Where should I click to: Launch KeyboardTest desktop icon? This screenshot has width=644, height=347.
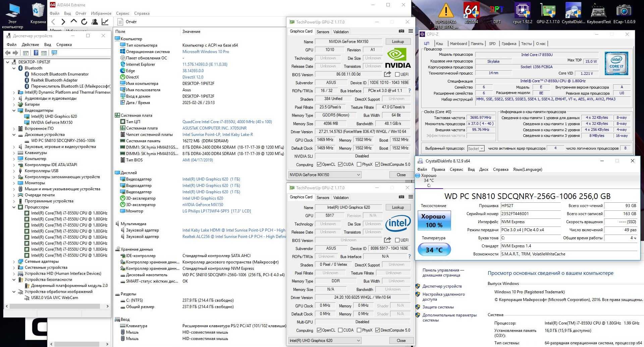coord(599,13)
